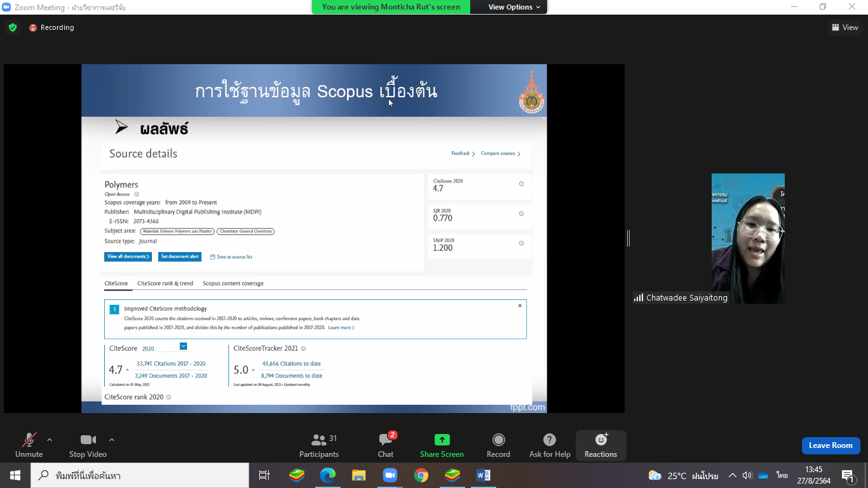Click the 8,794 Documents to date link

292,376
